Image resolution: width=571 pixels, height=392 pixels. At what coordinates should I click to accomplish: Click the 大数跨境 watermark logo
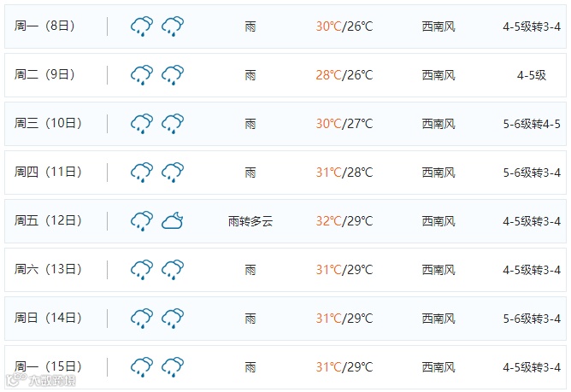coord(41,381)
